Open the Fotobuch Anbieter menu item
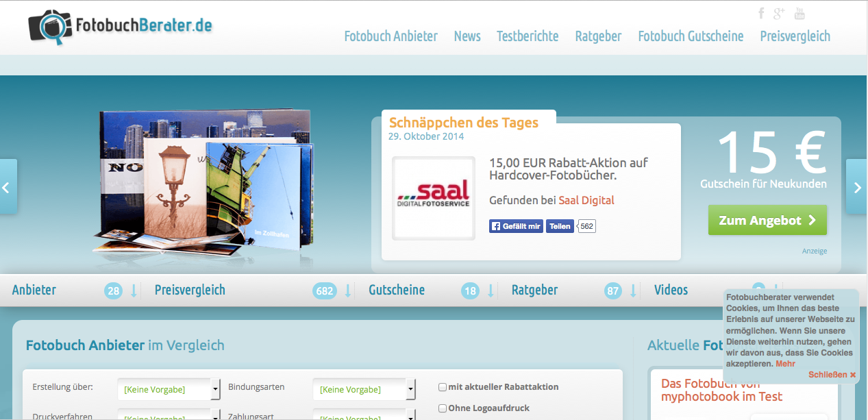 [390, 36]
